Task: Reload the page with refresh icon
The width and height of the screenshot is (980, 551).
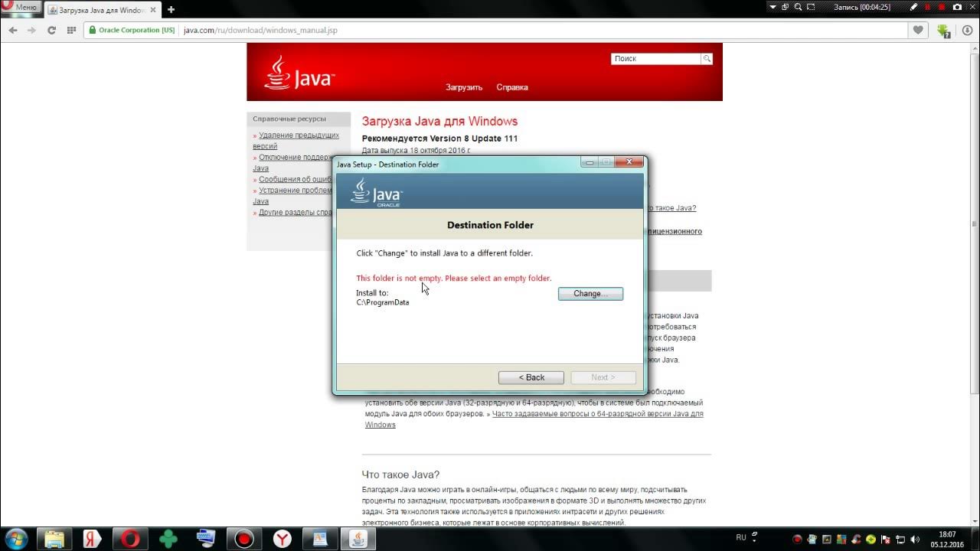Action: [51, 31]
